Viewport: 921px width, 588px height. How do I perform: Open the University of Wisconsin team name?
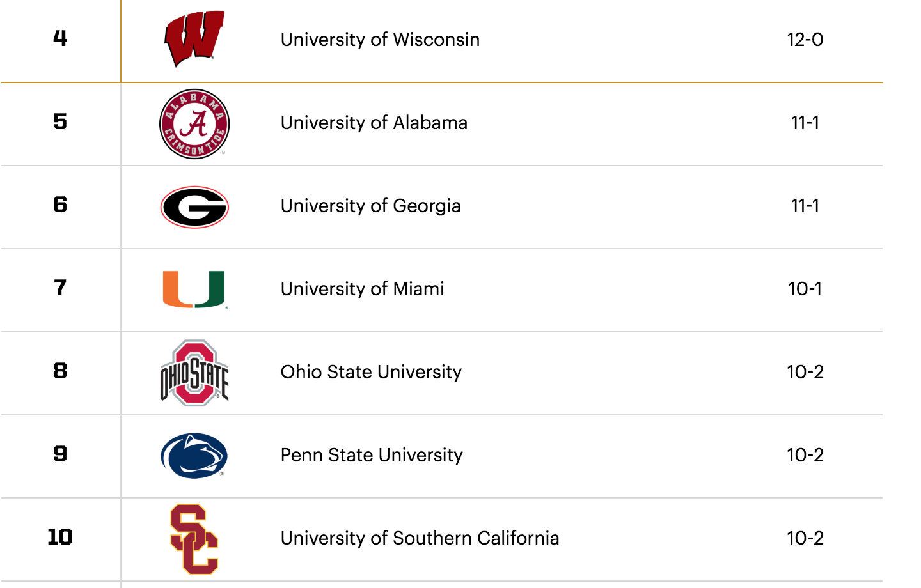(380, 40)
